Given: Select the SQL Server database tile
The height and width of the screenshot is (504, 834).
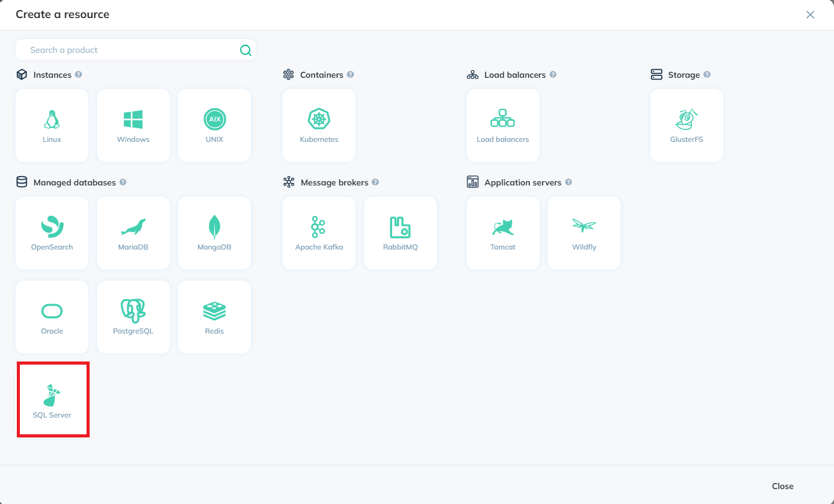Looking at the screenshot, I should pyautogui.click(x=53, y=400).
